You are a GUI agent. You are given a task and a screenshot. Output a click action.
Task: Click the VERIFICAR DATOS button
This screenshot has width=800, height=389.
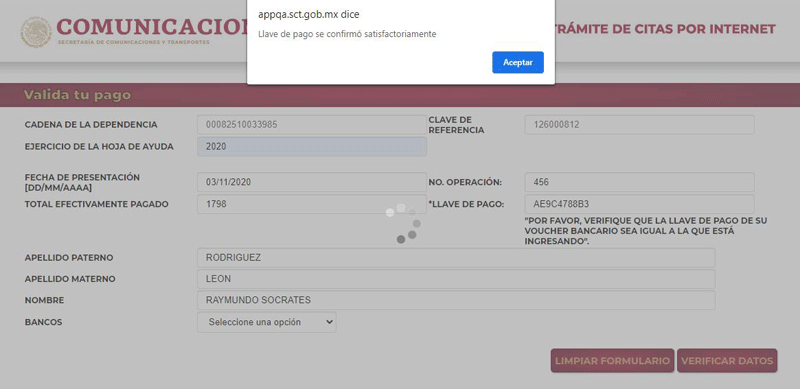tap(727, 360)
